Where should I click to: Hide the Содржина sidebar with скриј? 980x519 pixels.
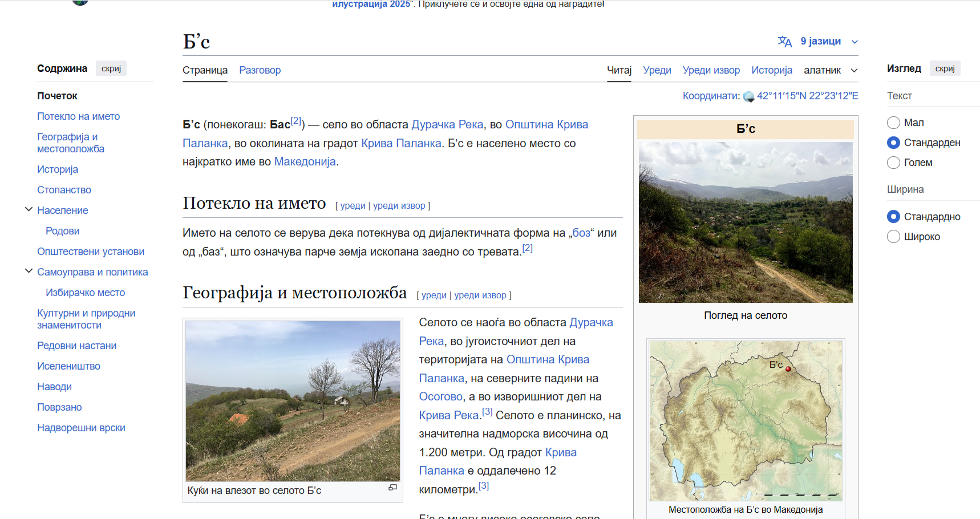click(x=111, y=68)
